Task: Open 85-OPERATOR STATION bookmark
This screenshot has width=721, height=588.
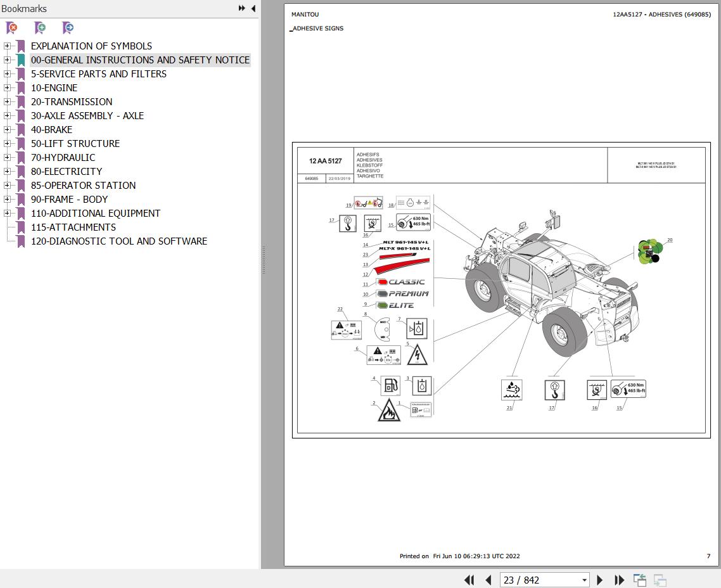Action: point(83,185)
